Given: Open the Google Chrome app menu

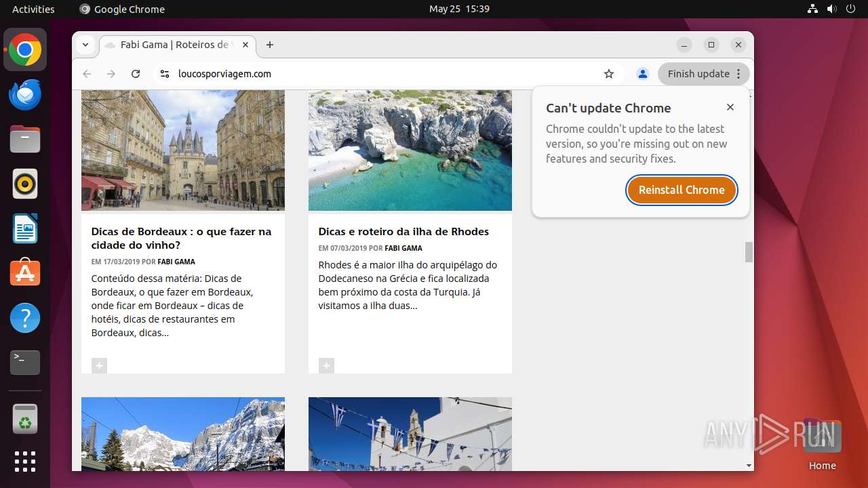Looking at the screenshot, I should coord(122,9).
